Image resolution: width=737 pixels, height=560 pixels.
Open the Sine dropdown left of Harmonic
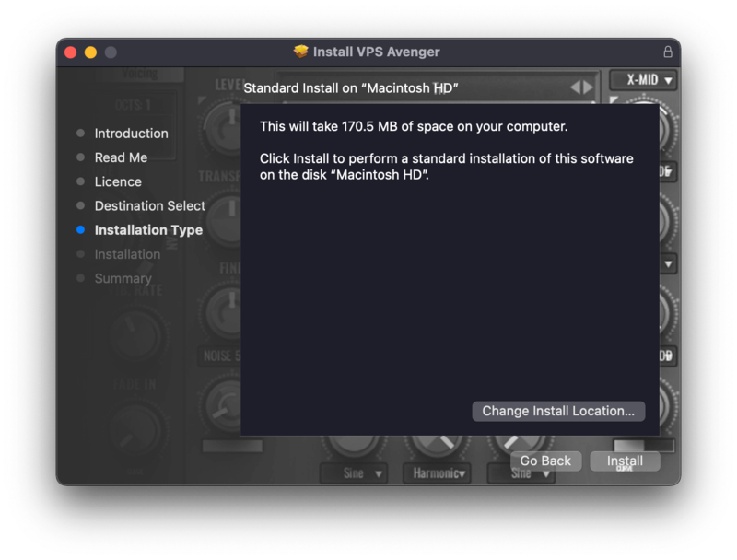tap(354, 473)
